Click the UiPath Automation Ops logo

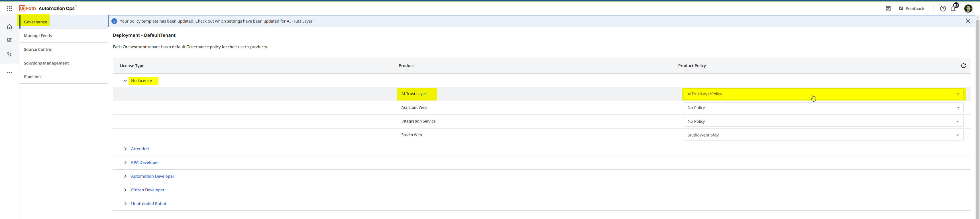pyautogui.click(x=48, y=8)
